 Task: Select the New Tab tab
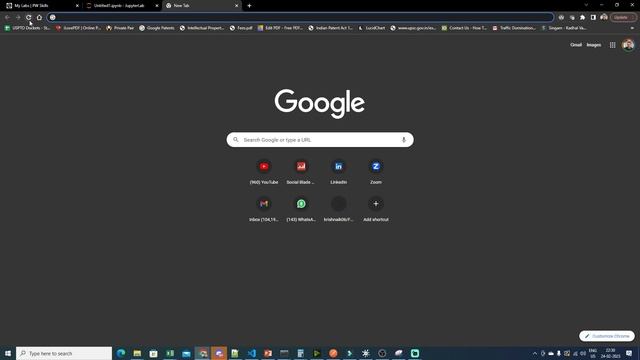click(202, 6)
